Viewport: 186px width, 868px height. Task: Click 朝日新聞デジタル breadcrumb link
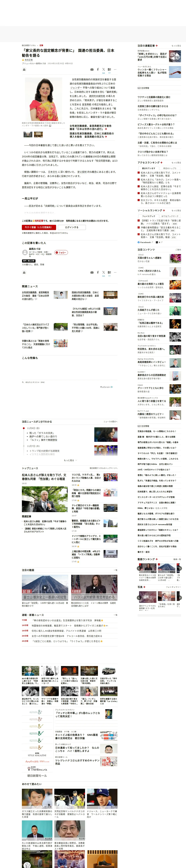tap(29, 45)
